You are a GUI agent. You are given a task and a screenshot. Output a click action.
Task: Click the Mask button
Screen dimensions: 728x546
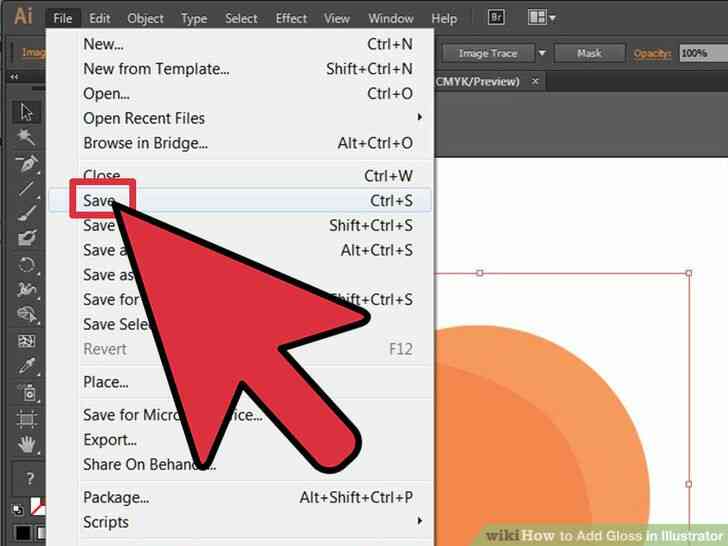tap(589, 53)
